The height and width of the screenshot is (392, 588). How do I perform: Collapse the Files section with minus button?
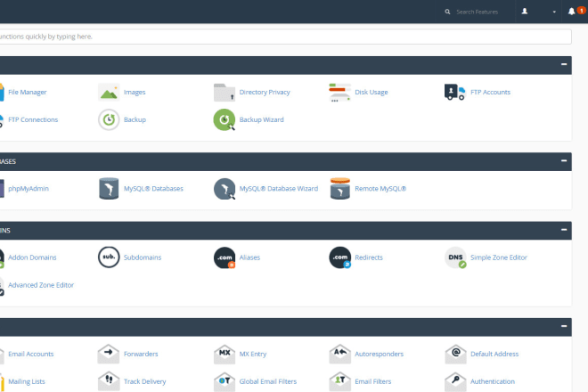(564, 64)
